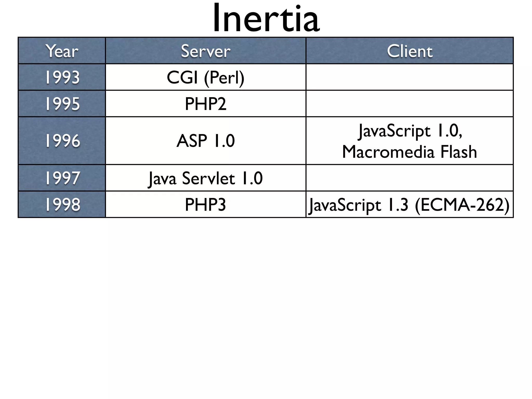Click the JavaScript 1.0, Macromedia Flash cell
This screenshot has height=399, width=532.
409,141
